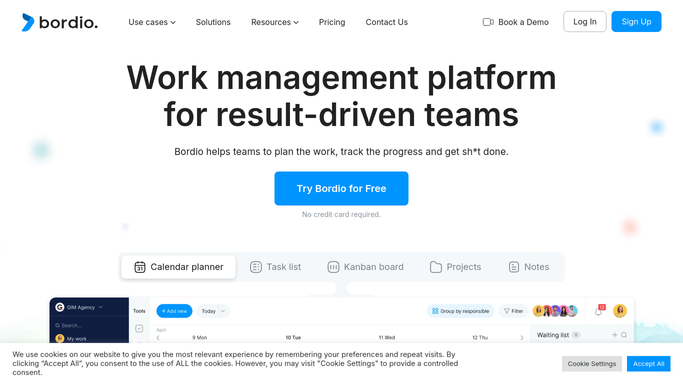Open Contact Us
This screenshot has height=384, width=683.
point(387,22)
